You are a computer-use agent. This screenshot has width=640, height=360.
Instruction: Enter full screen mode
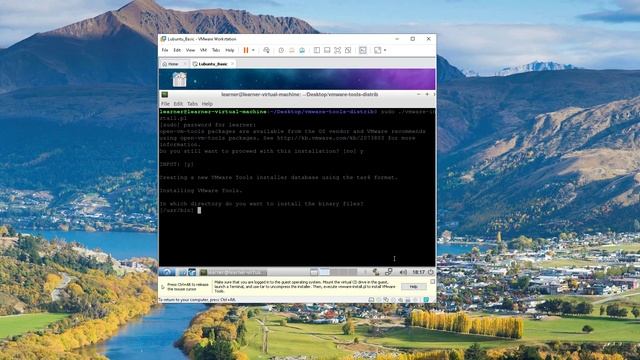338,50
